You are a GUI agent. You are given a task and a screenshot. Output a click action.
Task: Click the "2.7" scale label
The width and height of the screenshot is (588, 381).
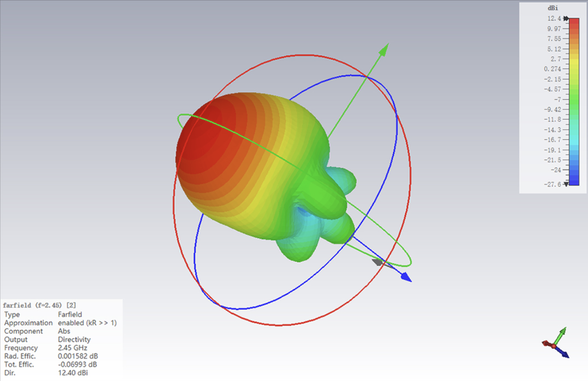coord(556,59)
